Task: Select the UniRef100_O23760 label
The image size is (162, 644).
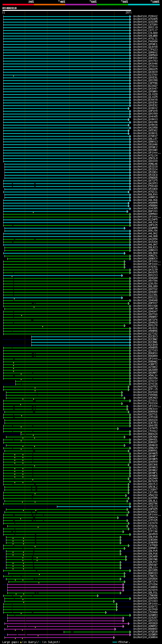Action: coord(145,75)
